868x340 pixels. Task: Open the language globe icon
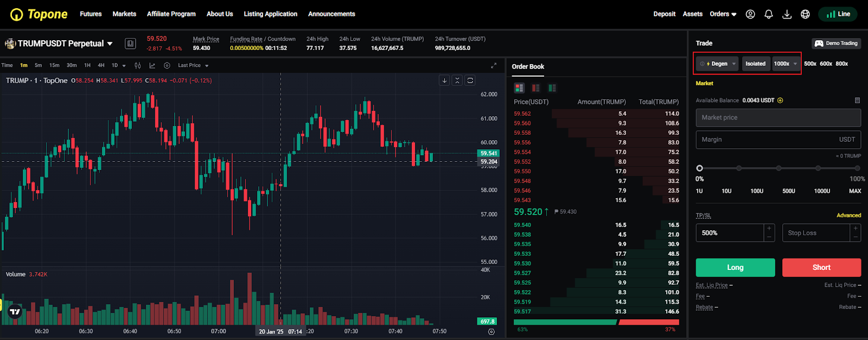coord(806,14)
